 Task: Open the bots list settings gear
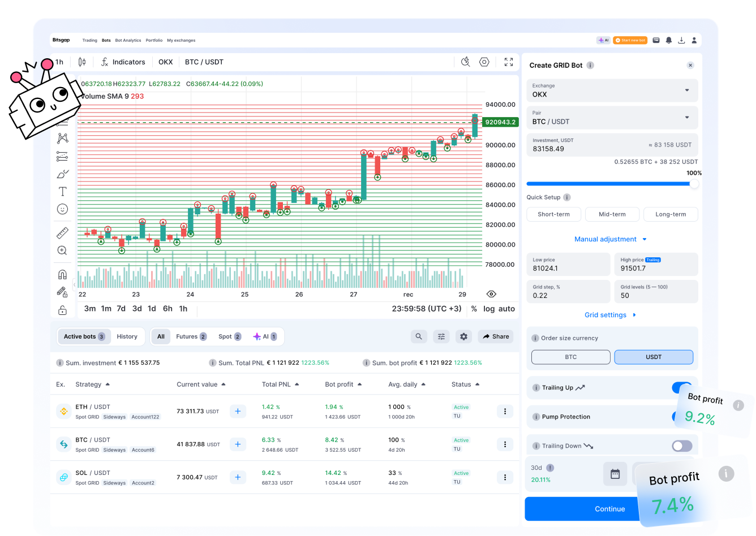tap(464, 336)
